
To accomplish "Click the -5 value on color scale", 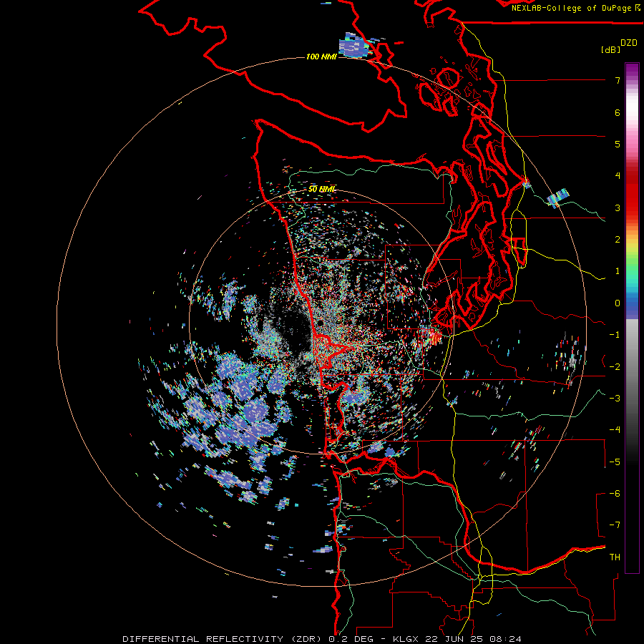I will (x=615, y=462).
